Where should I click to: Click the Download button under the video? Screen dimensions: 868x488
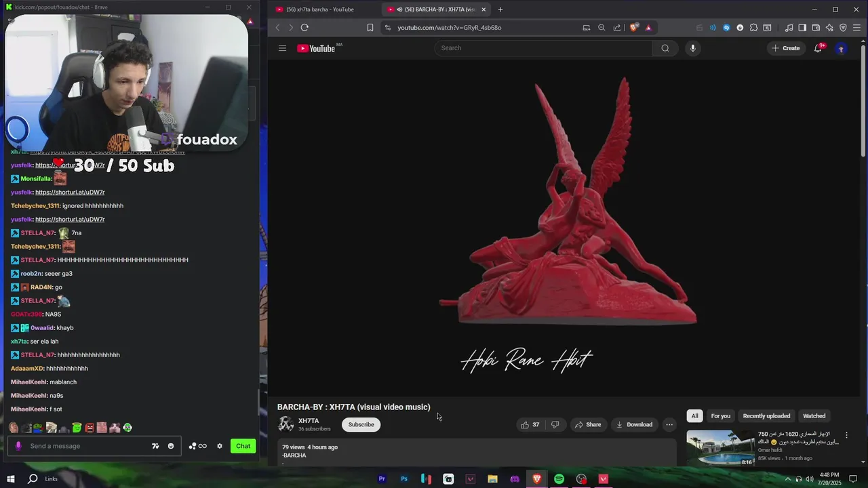pyautogui.click(x=634, y=425)
